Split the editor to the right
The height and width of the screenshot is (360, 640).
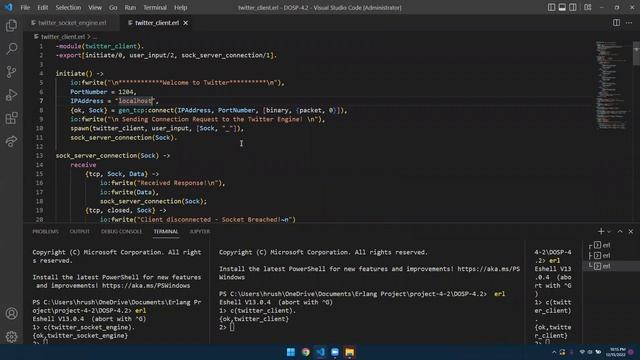[616, 23]
